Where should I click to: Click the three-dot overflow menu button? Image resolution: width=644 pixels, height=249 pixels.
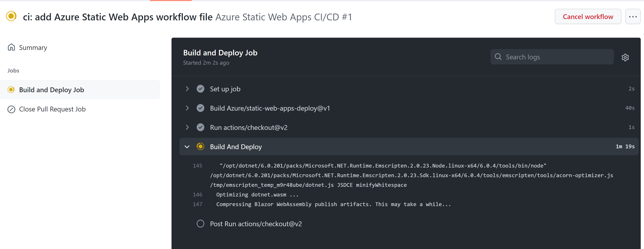coord(634,16)
